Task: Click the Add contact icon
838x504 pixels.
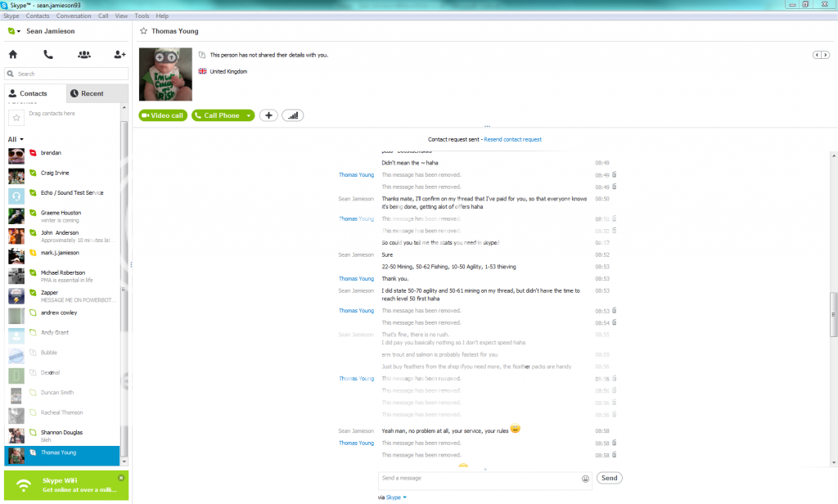Action: click(119, 55)
